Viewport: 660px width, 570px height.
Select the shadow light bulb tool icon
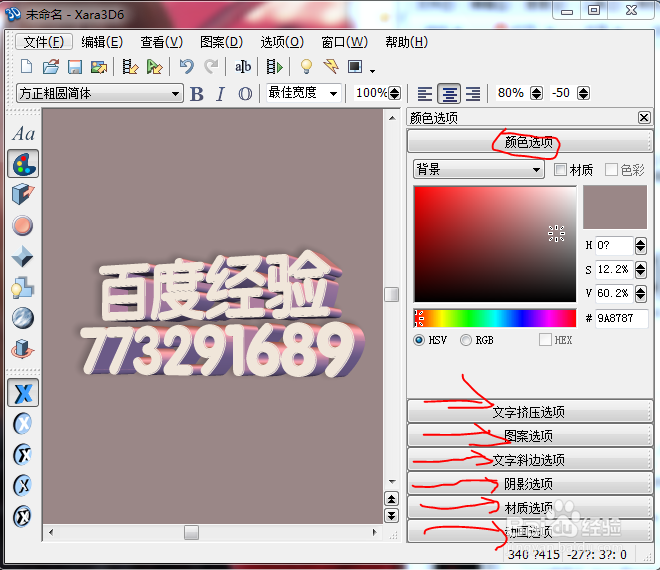pos(23,288)
